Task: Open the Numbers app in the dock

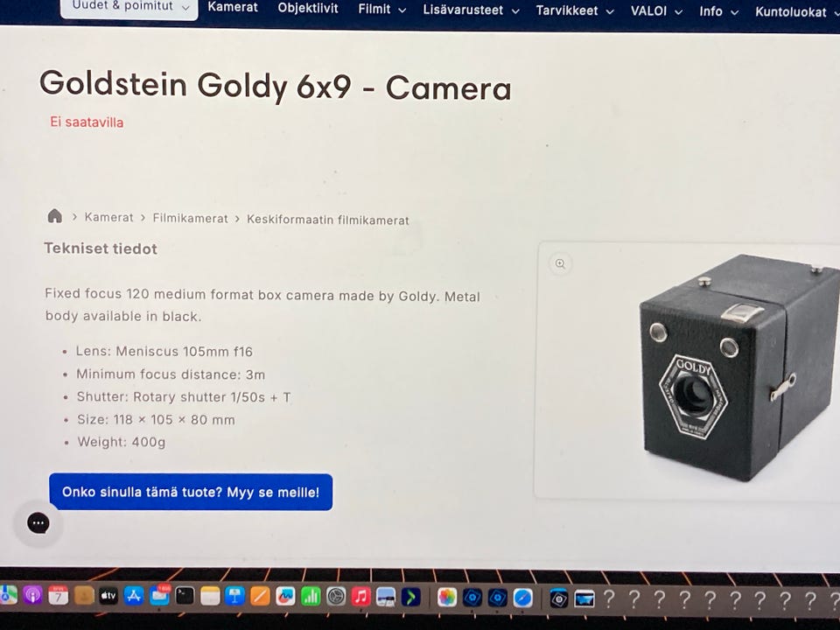Action: click(311, 596)
